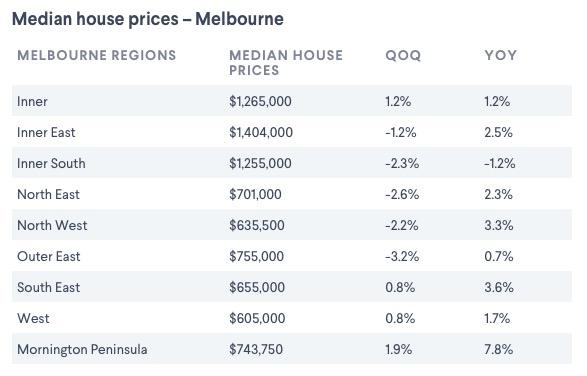Click the Median house prices – Melbourne title
Viewport: 587px width, 376px height.
[x=148, y=19]
